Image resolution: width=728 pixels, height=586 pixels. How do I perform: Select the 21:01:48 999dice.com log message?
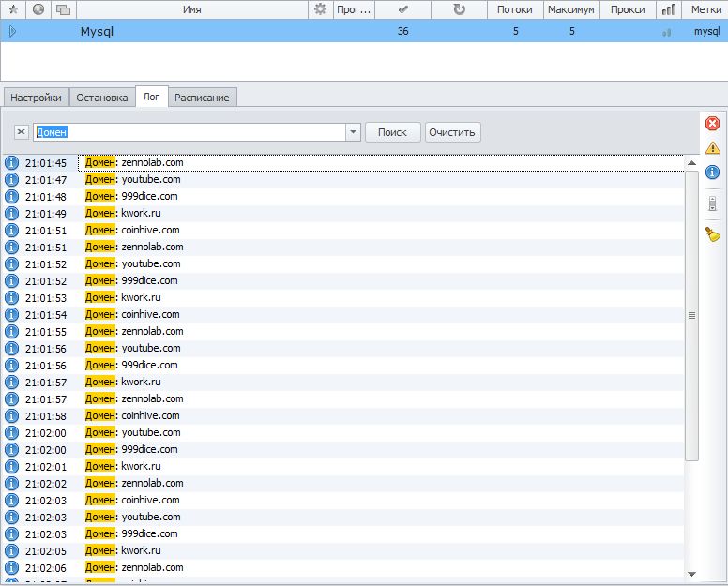pos(131,196)
